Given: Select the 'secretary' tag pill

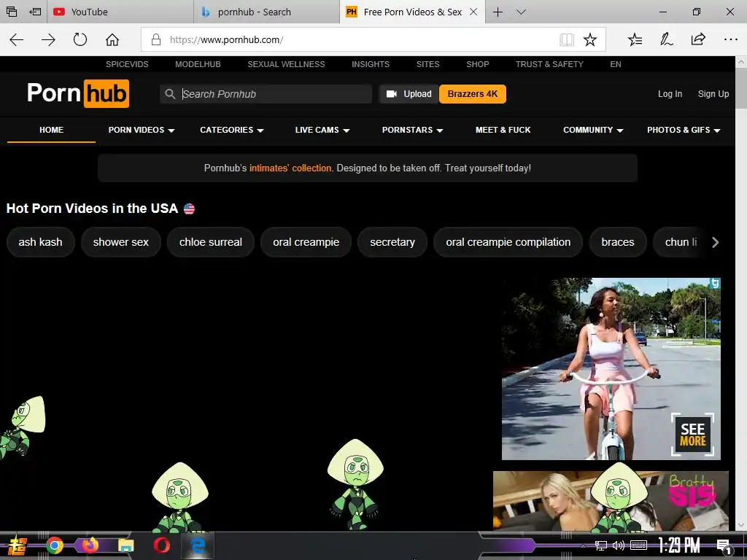Looking at the screenshot, I should pyautogui.click(x=392, y=242).
